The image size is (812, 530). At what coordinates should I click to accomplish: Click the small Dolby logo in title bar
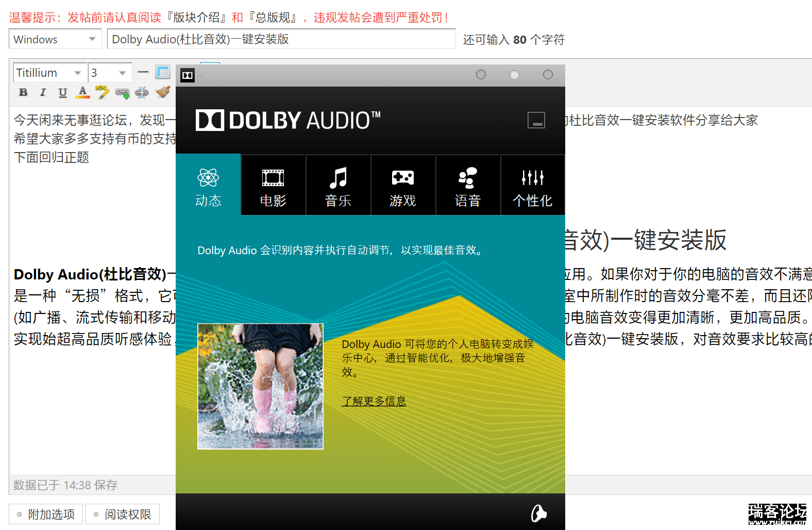coord(188,76)
